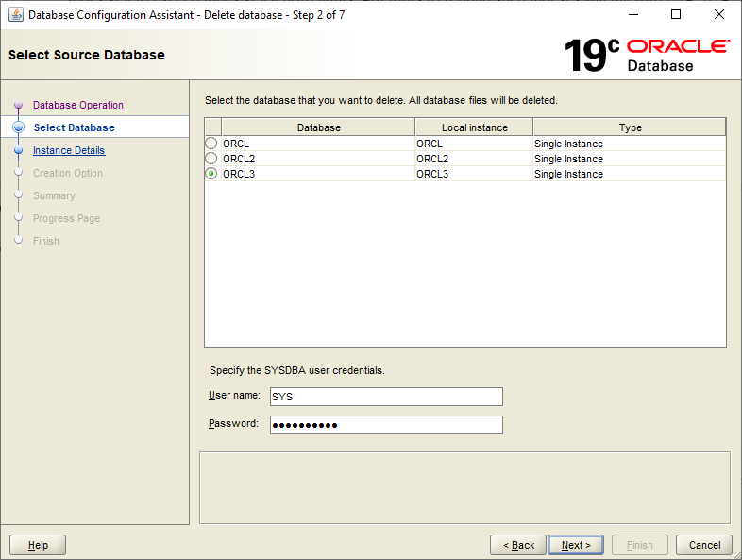
Task: Click the User name input field
Action: (386, 397)
